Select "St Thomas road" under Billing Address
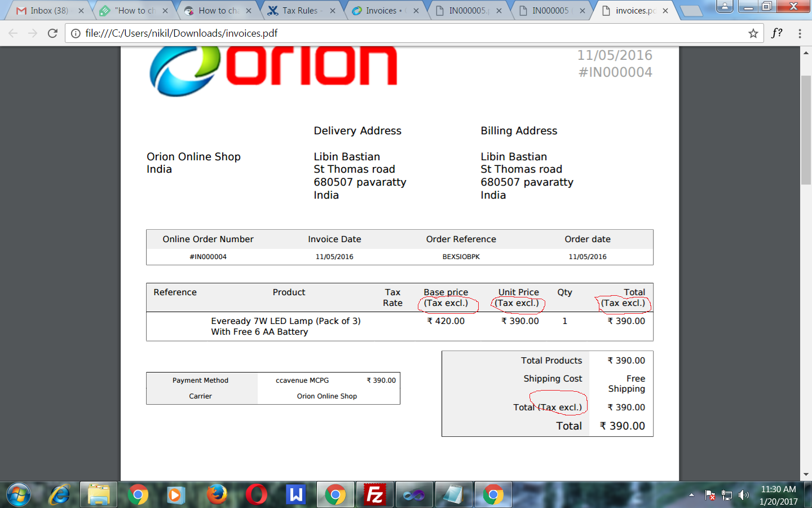This screenshot has height=508, width=812. pos(521,169)
